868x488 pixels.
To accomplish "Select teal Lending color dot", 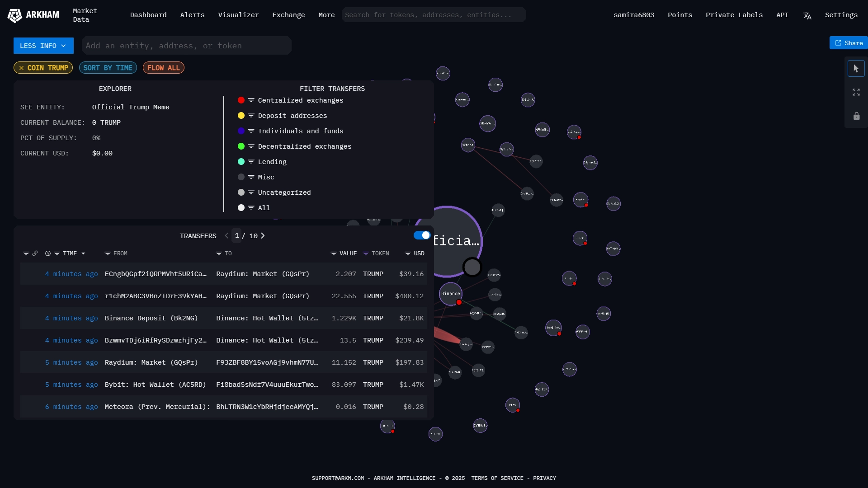I will point(241,162).
